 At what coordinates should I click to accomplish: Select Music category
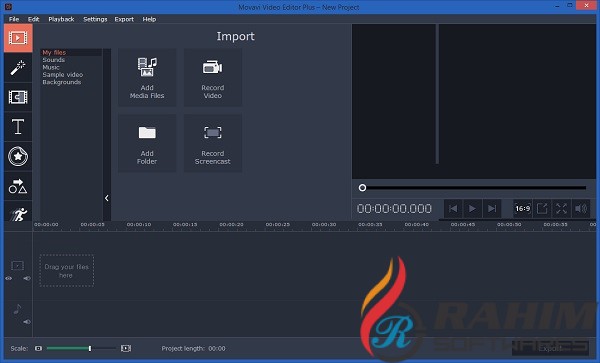[x=51, y=67]
